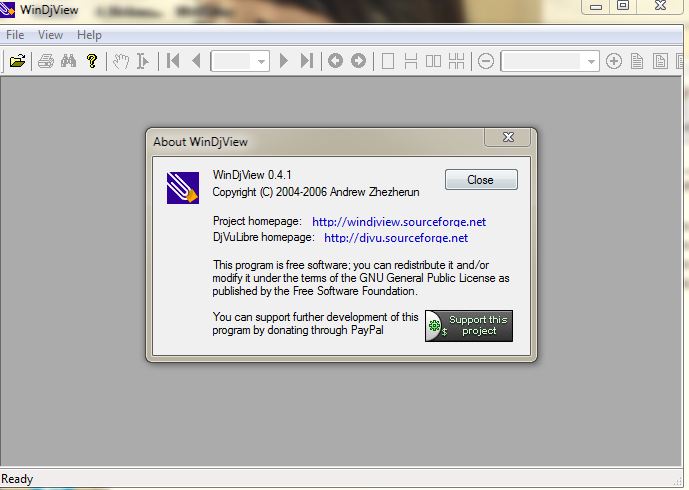Click the Forward navigation round arrow
Viewport: 689px width, 490px height.
point(359,61)
